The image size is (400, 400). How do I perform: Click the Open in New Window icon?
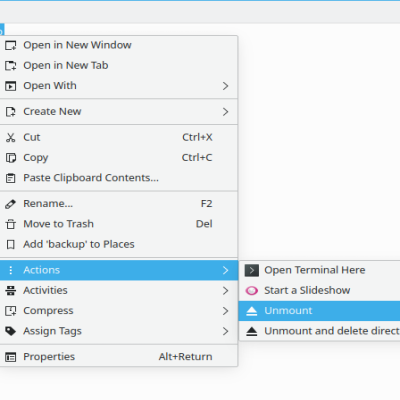tap(11, 45)
